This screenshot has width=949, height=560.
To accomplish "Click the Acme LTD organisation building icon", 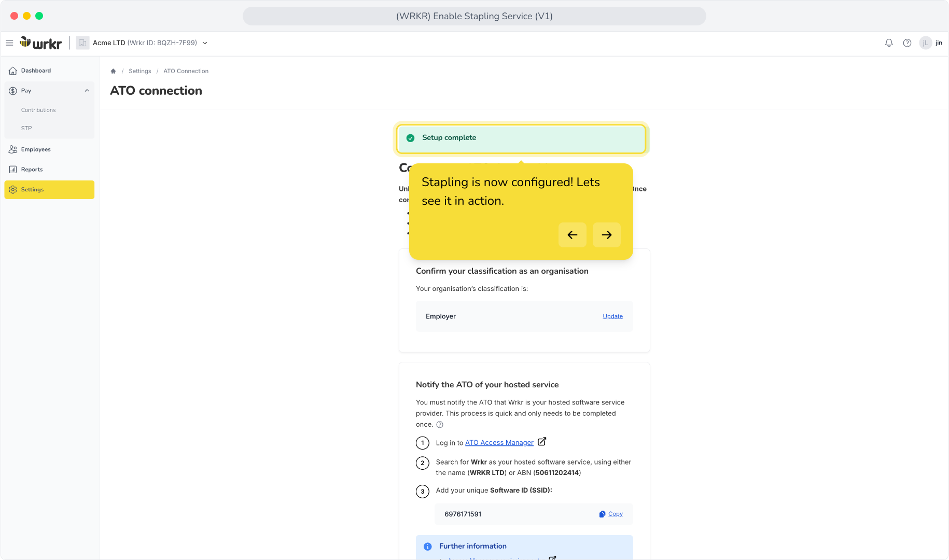I will tap(82, 43).
